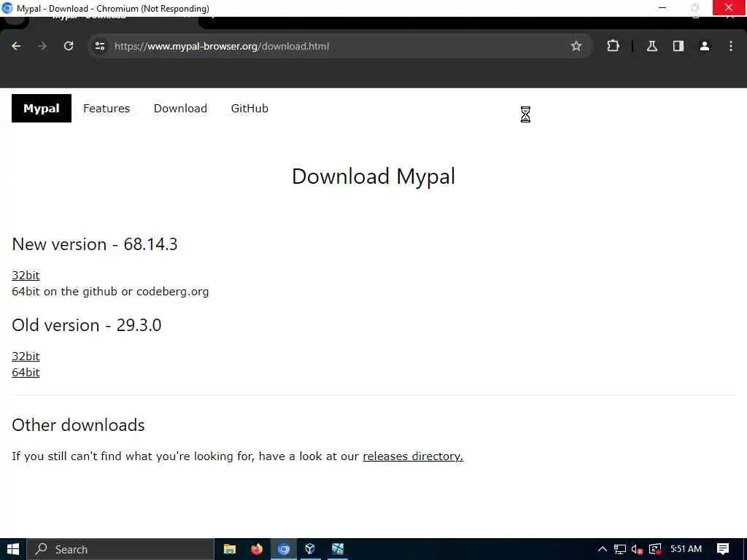Click the Old version - 29.3.0 heading
Image resolution: width=747 pixels, height=560 pixels.
pyautogui.click(x=87, y=325)
